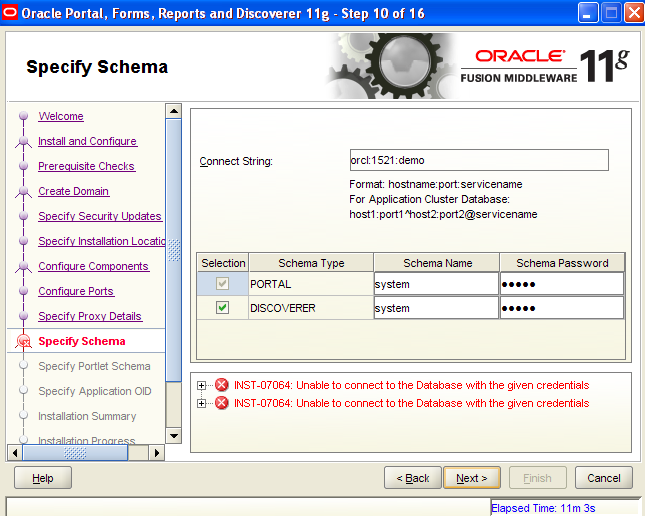Click the PORTAL Schema Name field
645x516 pixels.
pos(436,284)
